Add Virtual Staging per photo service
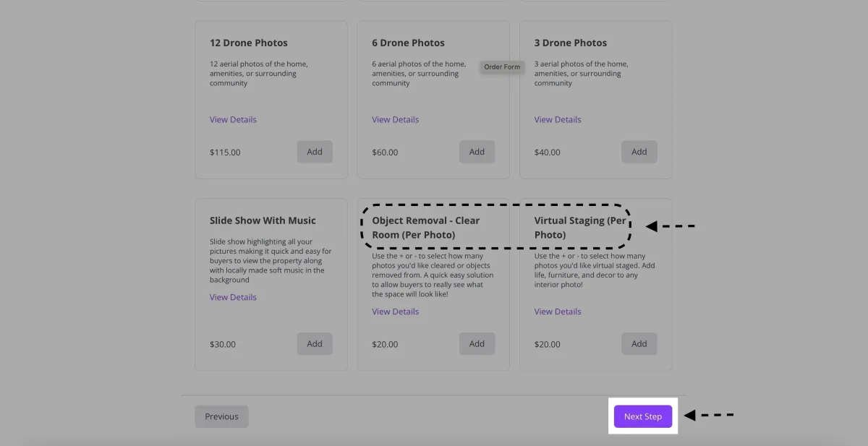 coord(639,344)
